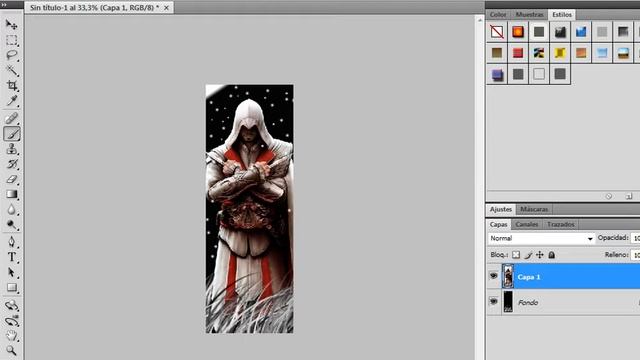The height and width of the screenshot is (360, 640).
Task: Select the Gradient tool
Action: (11, 194)
